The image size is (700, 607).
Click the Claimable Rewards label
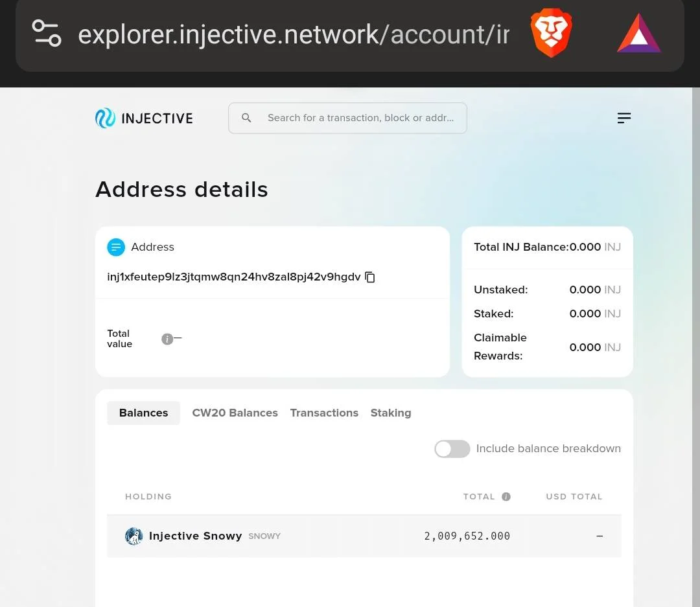tap(500, 347)
